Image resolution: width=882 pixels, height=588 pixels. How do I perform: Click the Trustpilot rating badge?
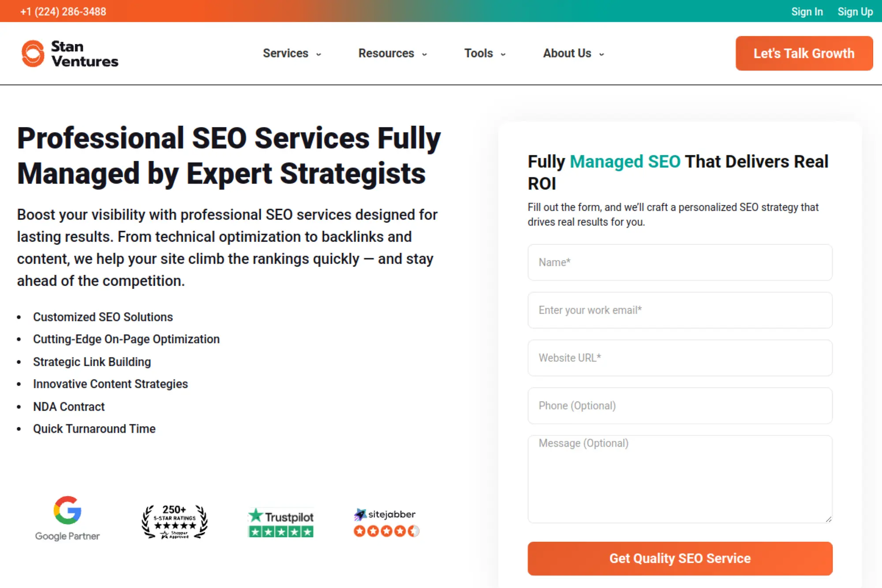click(x=281, y=522)
